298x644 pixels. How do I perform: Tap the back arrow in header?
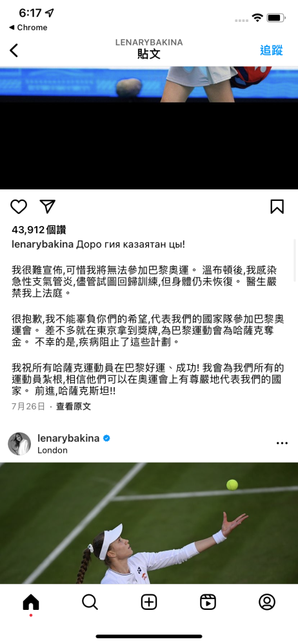pyautogui.click(x=14, y=50)
